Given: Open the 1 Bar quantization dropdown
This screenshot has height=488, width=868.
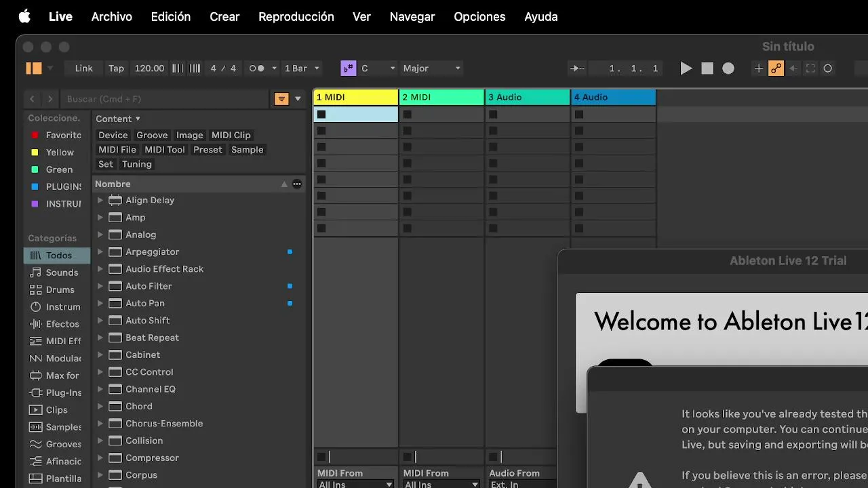Looking at the screenshot, I should (x=302, y=68).
